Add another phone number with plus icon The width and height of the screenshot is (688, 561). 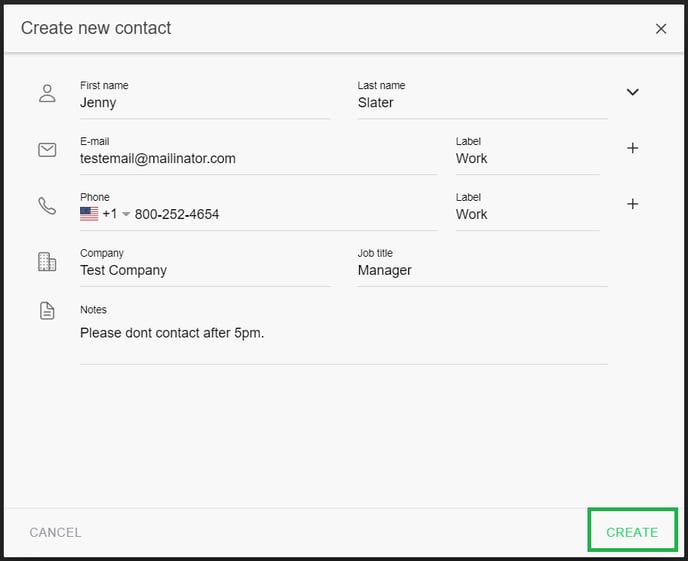coord(632,204)
